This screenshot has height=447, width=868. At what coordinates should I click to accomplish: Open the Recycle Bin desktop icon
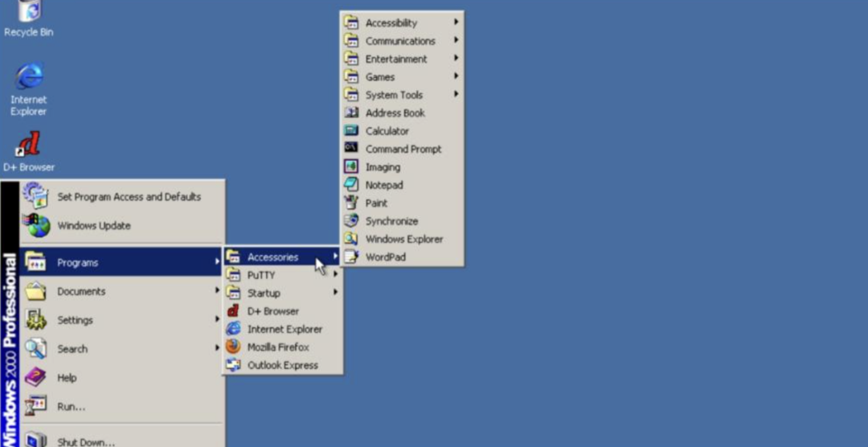coord(29,19)
